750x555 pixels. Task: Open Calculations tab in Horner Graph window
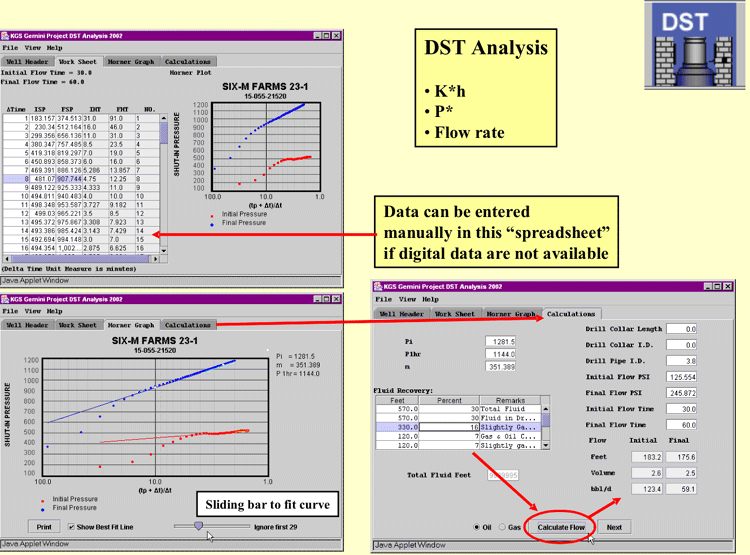point(188,325)
